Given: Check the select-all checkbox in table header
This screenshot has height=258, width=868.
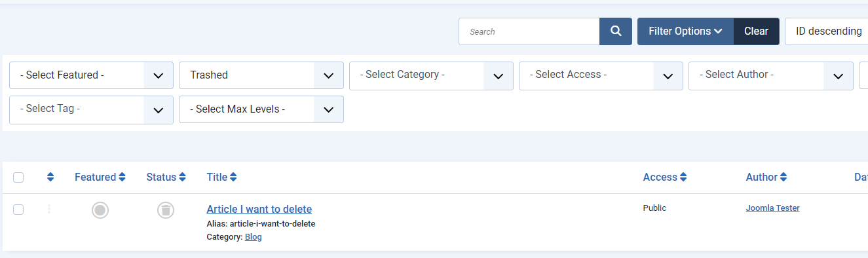Looking at the screenshot, I should [18, 177].
